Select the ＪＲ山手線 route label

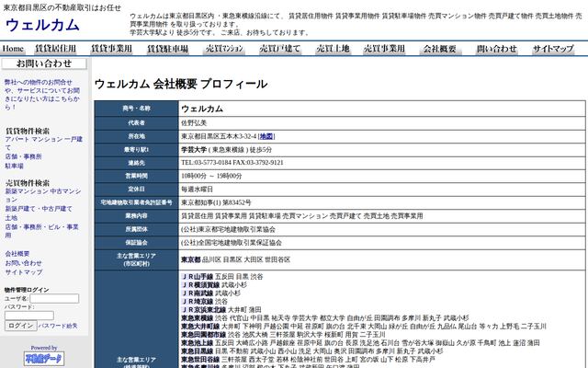point(198,277)
